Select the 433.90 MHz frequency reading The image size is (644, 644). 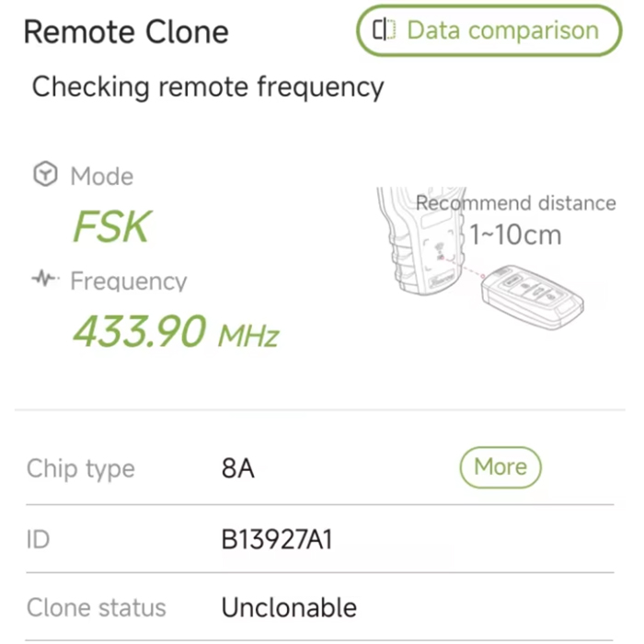(x=175, y=331)
